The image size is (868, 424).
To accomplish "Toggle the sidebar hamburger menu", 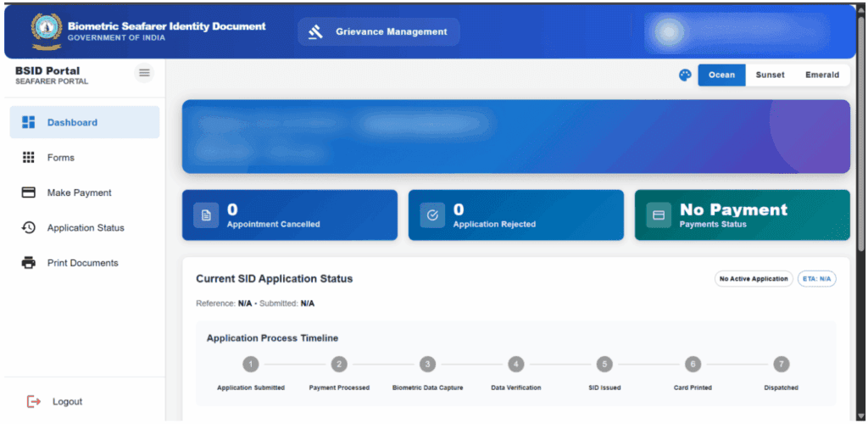I will pyautogui.click(x=144, y=73).
